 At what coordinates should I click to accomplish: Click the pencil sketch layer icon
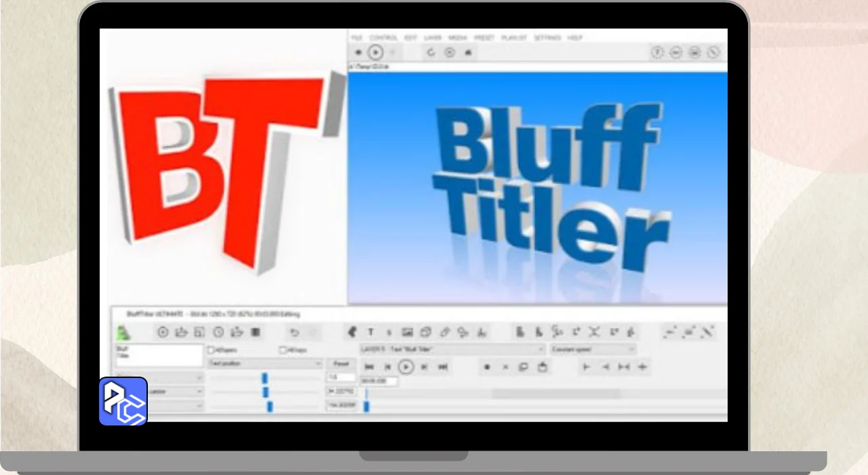pyautogui.click(x=445, y=332)
